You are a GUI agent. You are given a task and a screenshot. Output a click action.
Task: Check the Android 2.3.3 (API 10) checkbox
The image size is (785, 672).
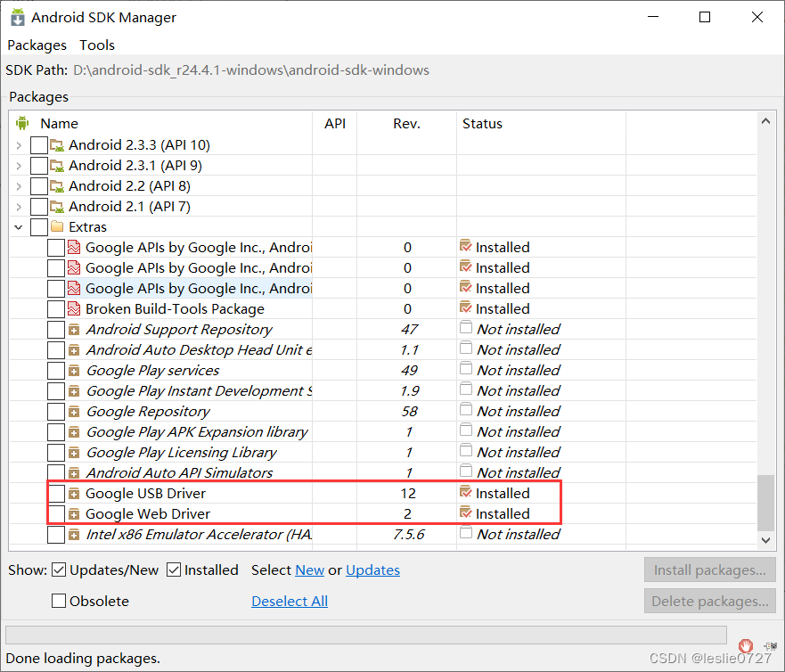[39, 145]
